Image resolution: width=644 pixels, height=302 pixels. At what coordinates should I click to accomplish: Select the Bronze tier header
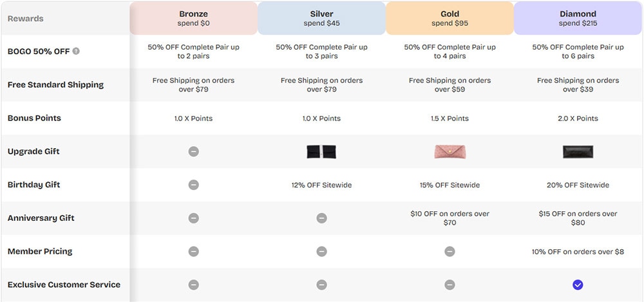pos(193,18)
